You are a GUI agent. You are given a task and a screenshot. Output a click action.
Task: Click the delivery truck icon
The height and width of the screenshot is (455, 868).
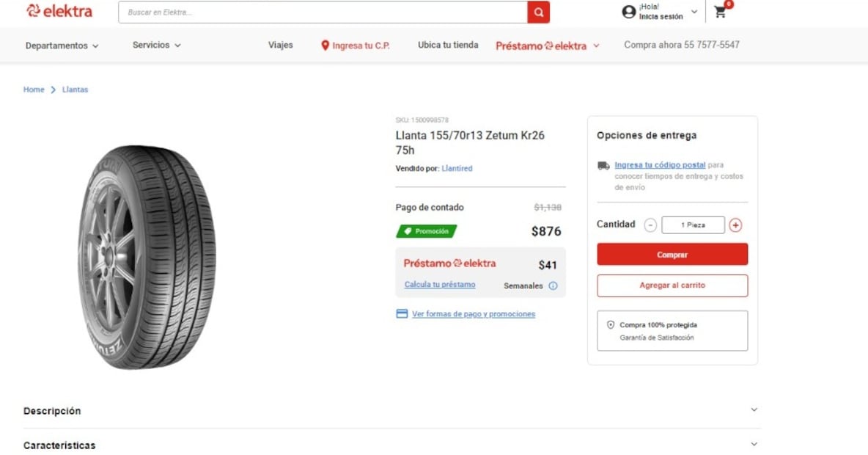click(603, 165)
